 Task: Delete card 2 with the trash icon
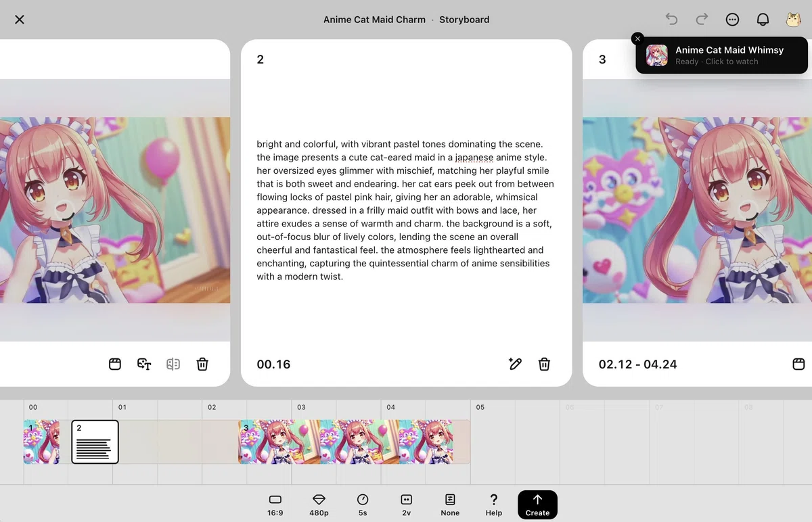[x=544, y=364]
